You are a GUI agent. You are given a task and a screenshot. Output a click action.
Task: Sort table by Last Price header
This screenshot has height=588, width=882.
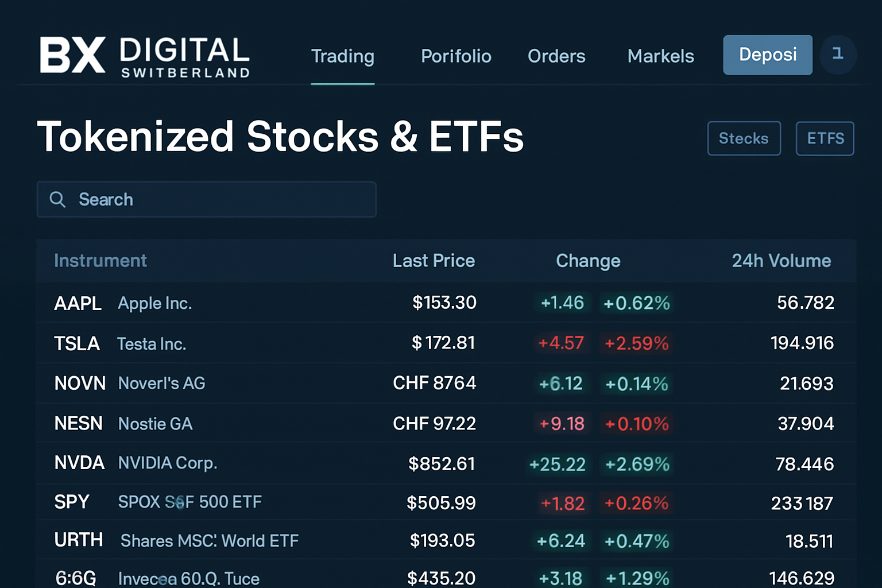pyautogui.click(x=434, y=261)
